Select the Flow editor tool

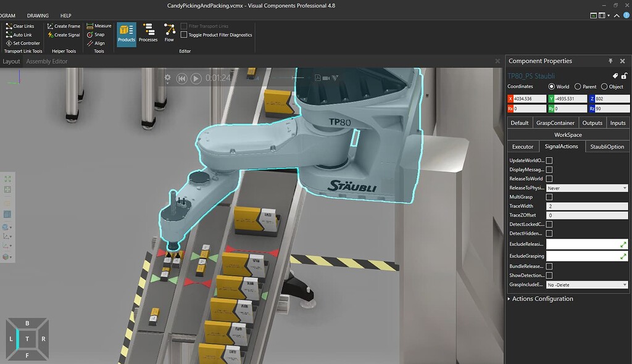168,33
